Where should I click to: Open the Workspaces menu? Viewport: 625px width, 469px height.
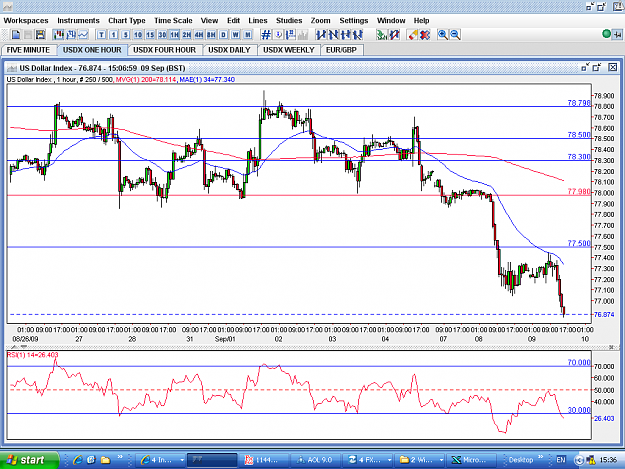point(26,21)
